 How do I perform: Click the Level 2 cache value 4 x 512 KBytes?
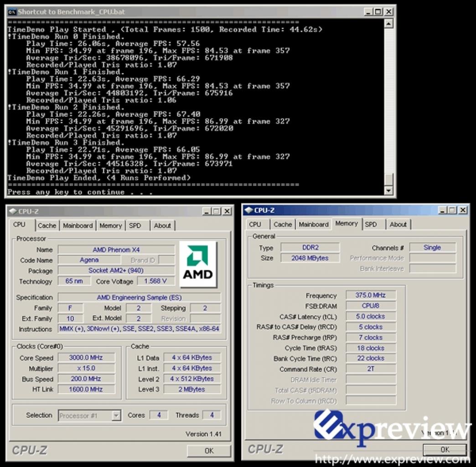[192, 379]
